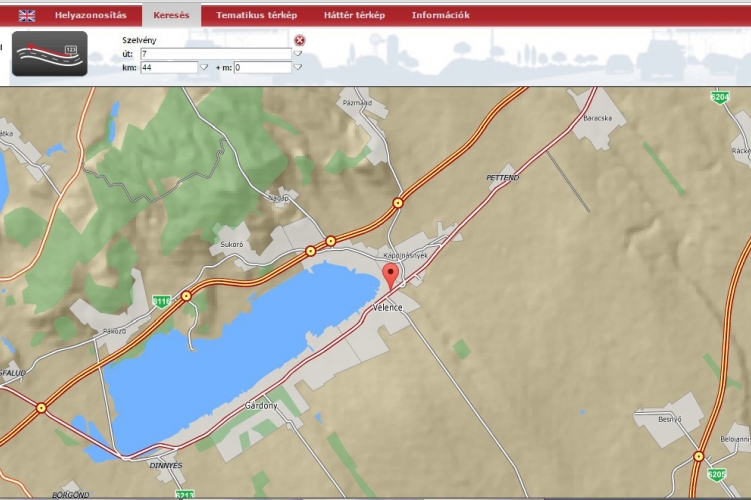Clear search with the red X icon
The width and height of the screenshot is (751, 500).
click(x=299, y=40)
